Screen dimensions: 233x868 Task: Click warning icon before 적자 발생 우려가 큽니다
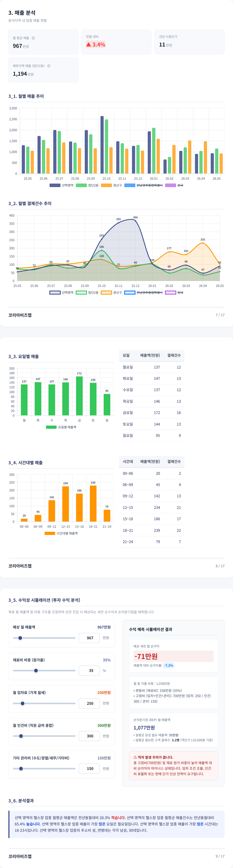point(135,757)
